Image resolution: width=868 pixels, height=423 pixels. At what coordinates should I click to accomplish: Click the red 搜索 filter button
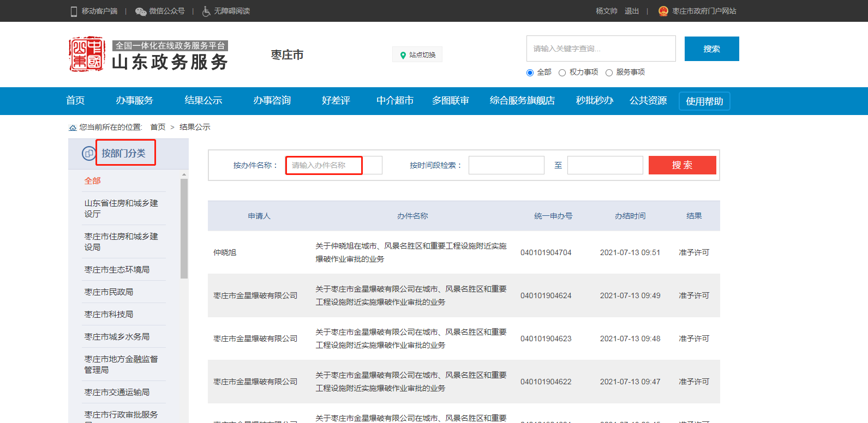[682, 165]
